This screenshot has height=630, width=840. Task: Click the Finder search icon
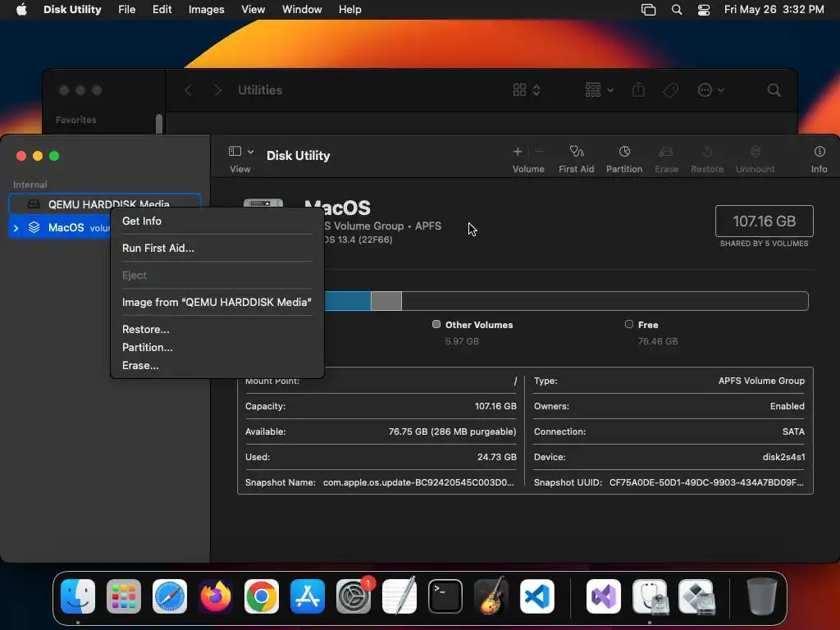tap(774, 90)
